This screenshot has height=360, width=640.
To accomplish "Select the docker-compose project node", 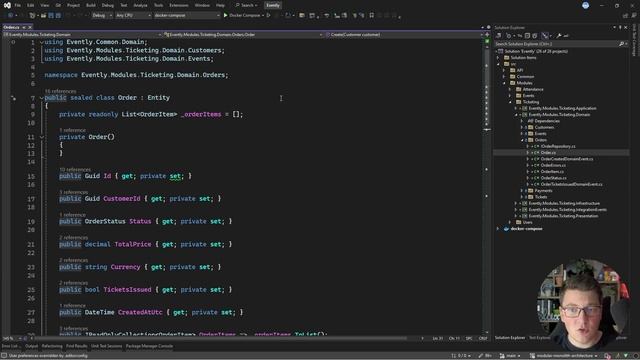I will coord(526,229).
